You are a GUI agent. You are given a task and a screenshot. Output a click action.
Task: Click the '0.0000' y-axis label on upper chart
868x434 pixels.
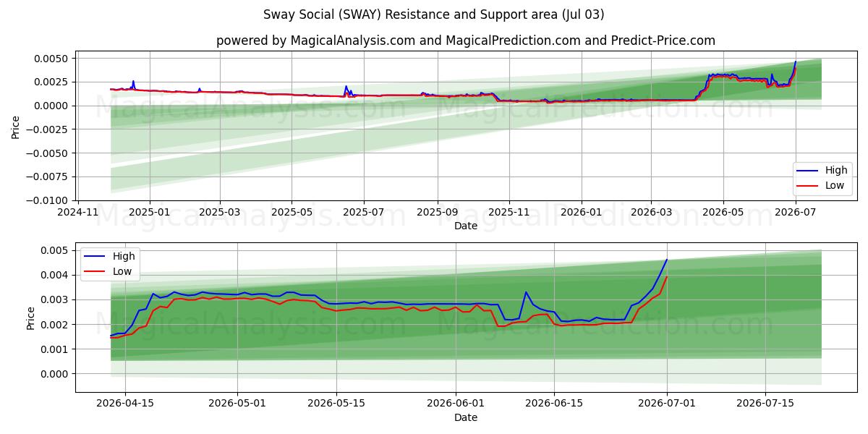(52, 106)
